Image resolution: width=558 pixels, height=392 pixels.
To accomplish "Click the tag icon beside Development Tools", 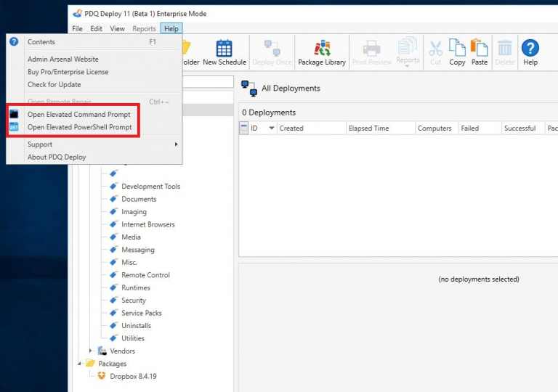I will 113,186.
